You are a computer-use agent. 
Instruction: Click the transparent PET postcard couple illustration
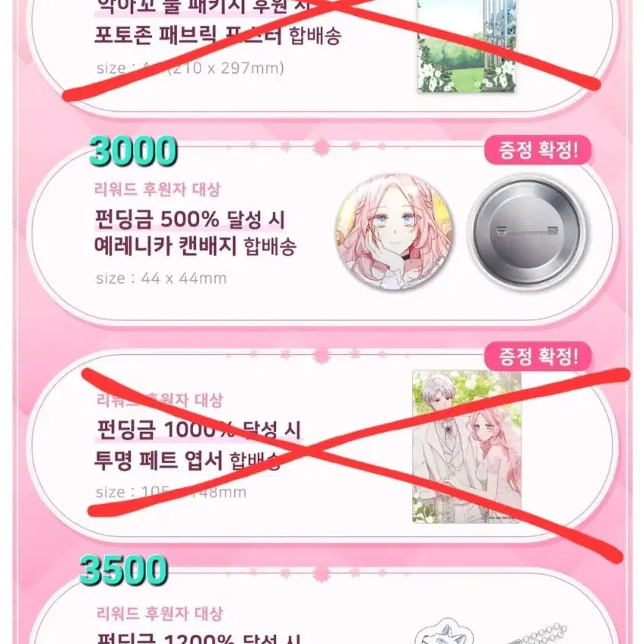[467, 447]
